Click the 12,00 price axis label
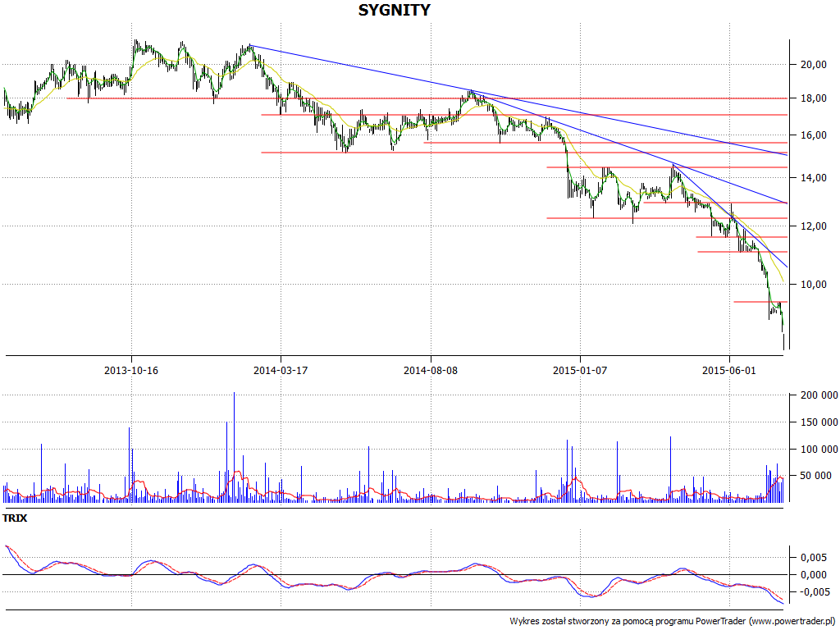 (x=813, y=226)
